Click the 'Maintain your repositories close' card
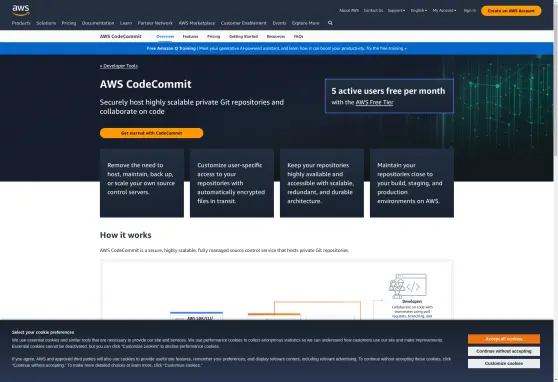The width and height of the screenshot is (558, 382). coord(412,183)
